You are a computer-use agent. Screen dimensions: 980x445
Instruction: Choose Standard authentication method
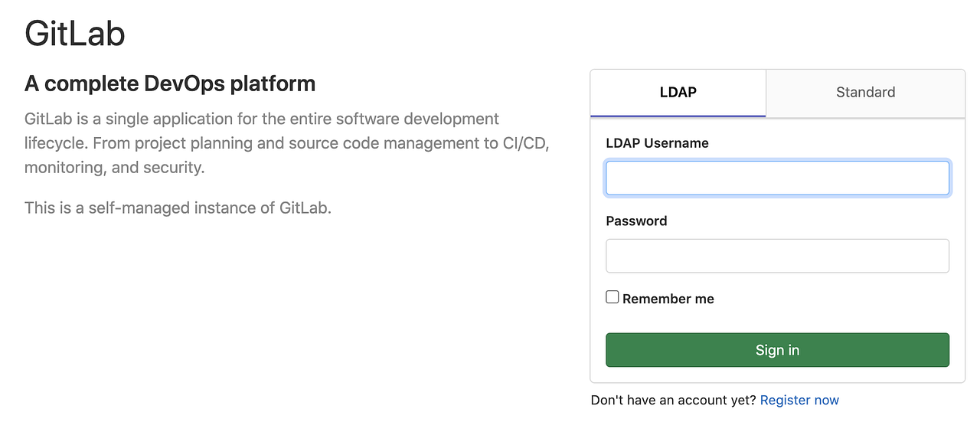point(865,93)
